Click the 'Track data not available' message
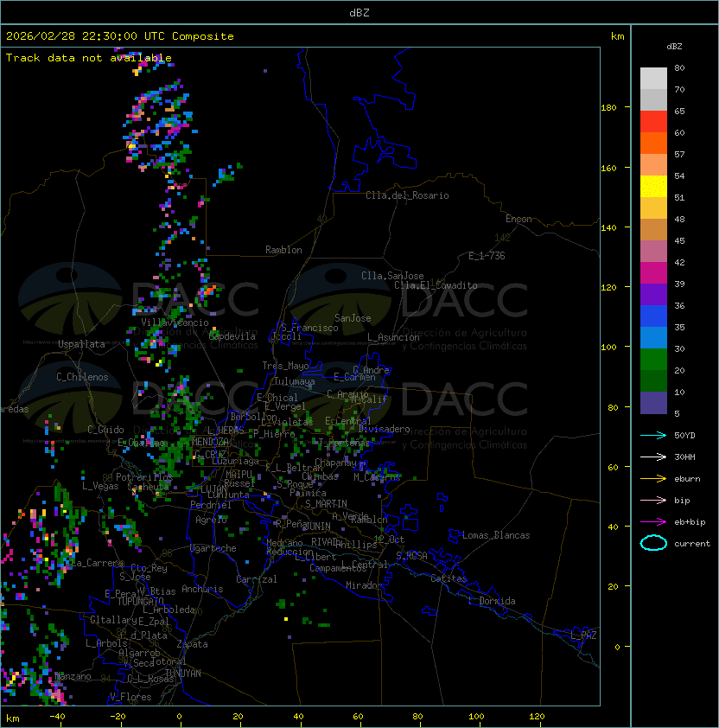This screenshot has height=728, width=719. coord(89,58)
